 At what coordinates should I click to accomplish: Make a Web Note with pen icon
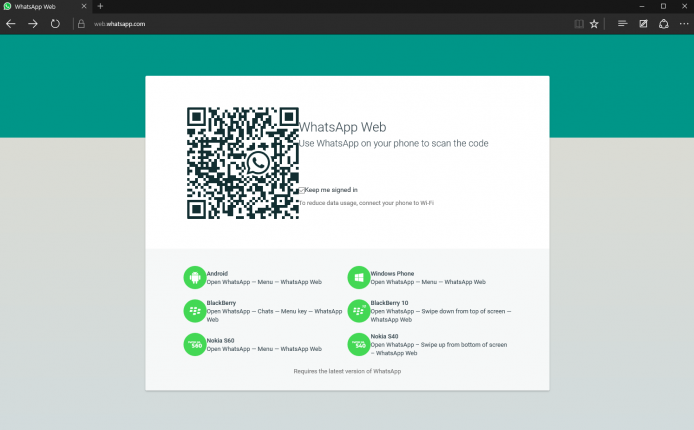(x=643, y=24)
